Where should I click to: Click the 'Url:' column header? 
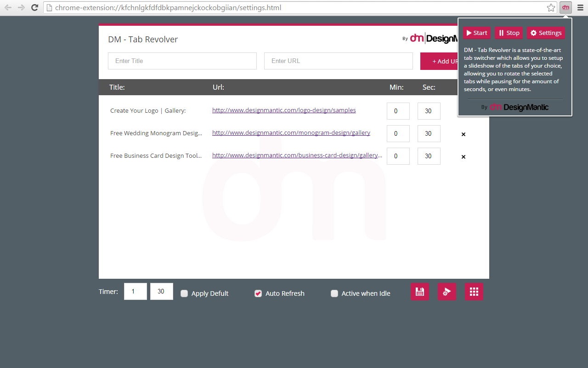tap(219, 87)
